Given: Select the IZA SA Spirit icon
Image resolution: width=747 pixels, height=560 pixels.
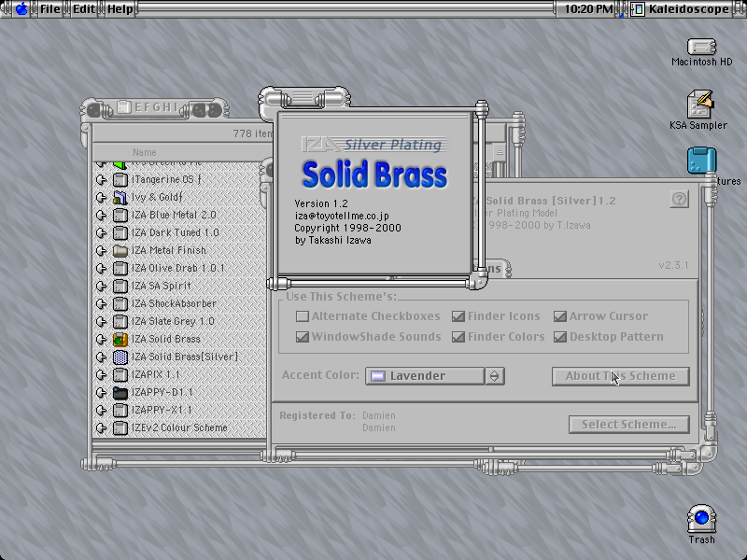Looking at the screenshot, I should [x=120, y=287].
